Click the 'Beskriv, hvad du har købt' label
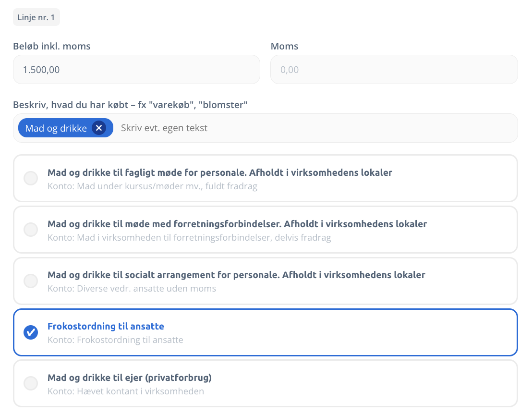 coord(130,105)
